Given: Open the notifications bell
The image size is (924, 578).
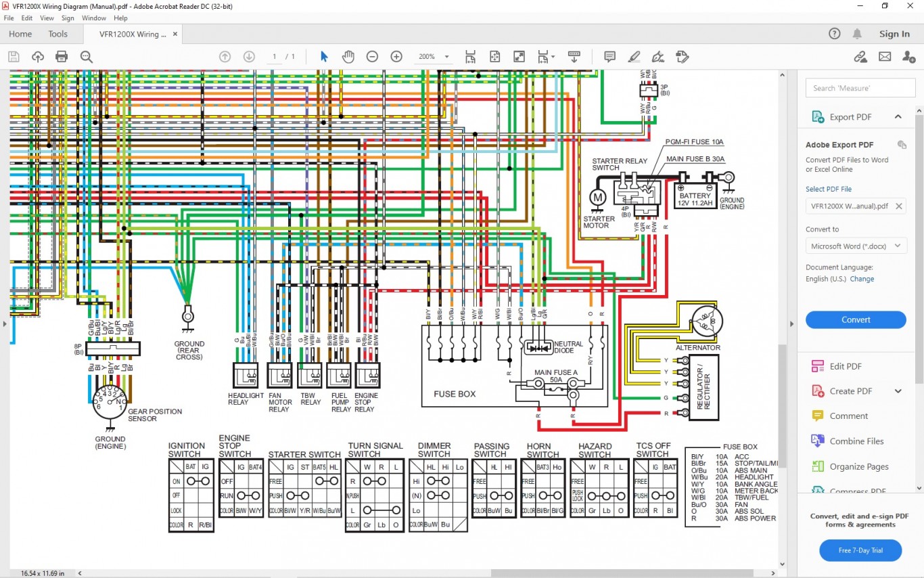Looking at the screenshot, I should (x=857, y=34).
